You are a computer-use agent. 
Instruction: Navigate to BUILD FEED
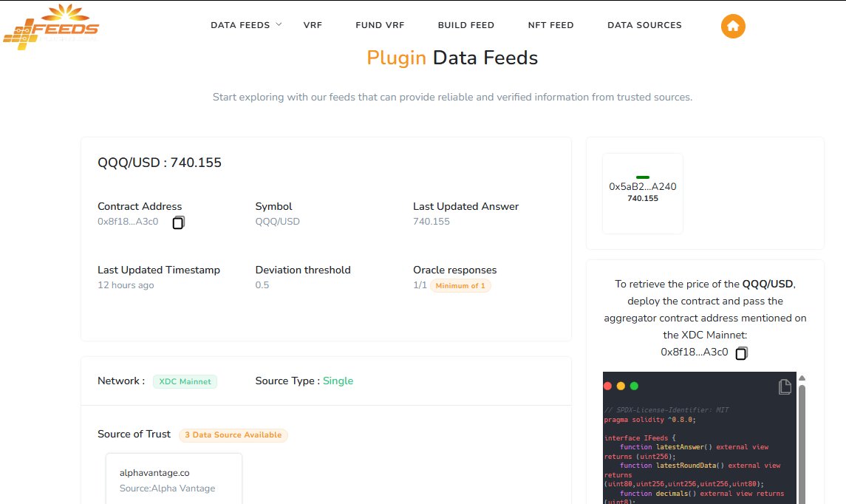pyautogui.click(x=466, y=25)
